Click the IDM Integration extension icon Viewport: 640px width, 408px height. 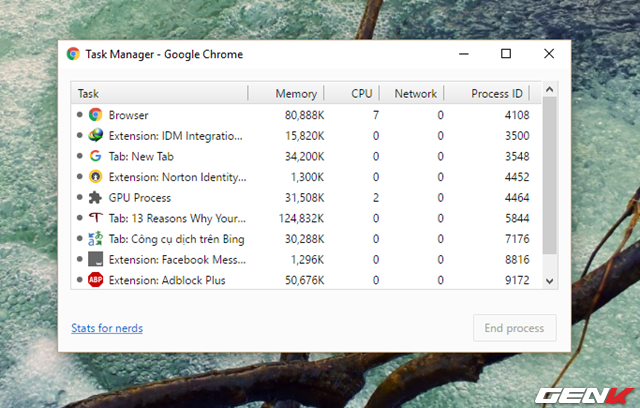[96, 135]
